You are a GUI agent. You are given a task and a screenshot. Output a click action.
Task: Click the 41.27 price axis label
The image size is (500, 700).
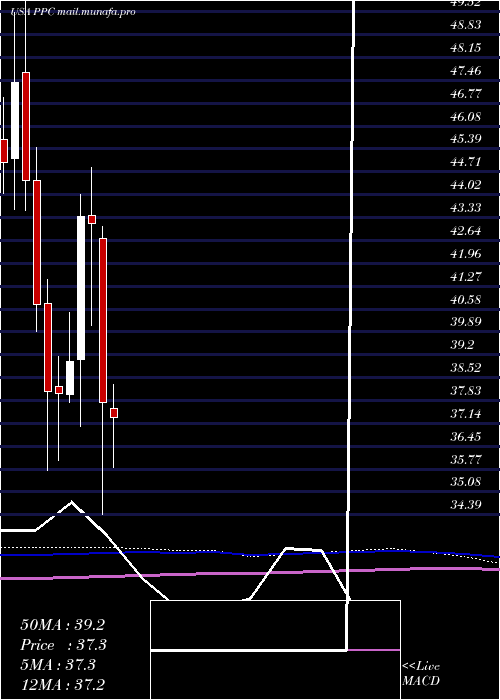coord(465,276)
